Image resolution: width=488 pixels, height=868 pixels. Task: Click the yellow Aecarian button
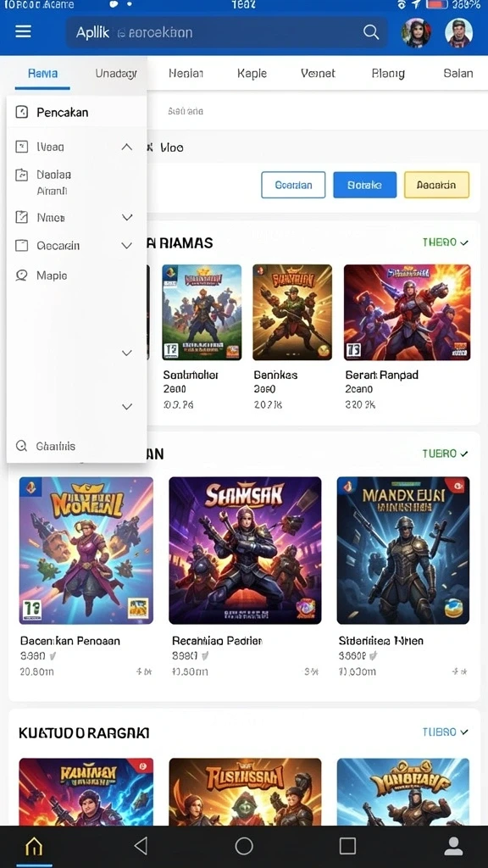tap(436, 185)
